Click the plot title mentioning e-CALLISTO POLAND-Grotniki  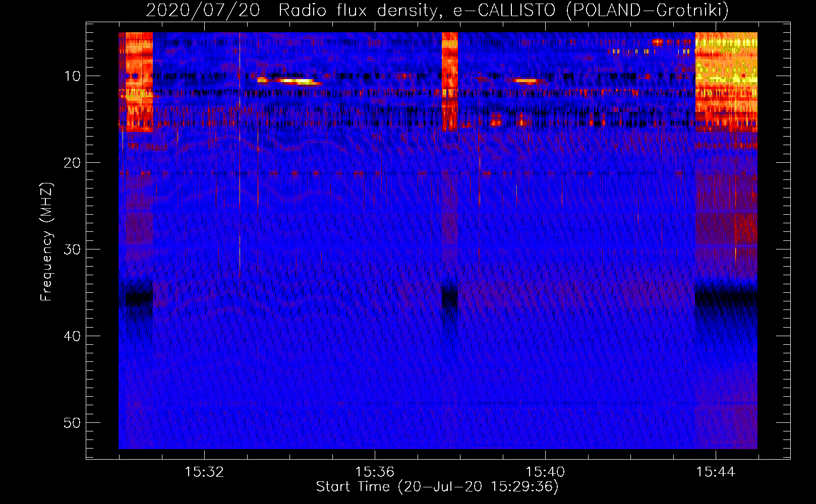point(437,10)
